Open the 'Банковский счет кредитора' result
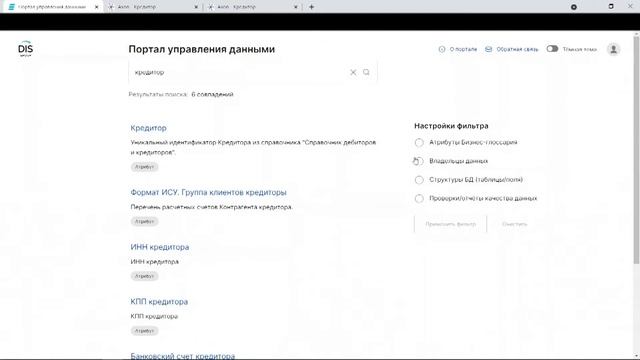Image resolution: width=640 pixels, height=360 pixels. click(183, 356)
